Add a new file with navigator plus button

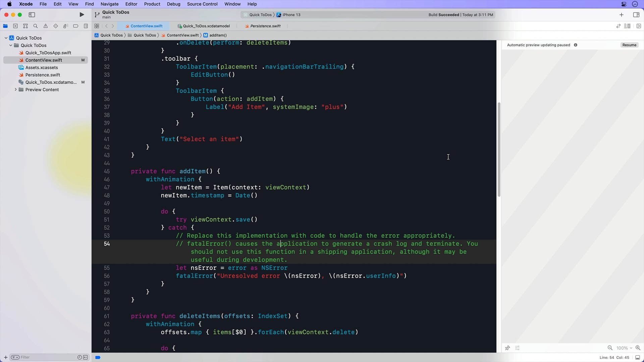click(x=5, y=357)
